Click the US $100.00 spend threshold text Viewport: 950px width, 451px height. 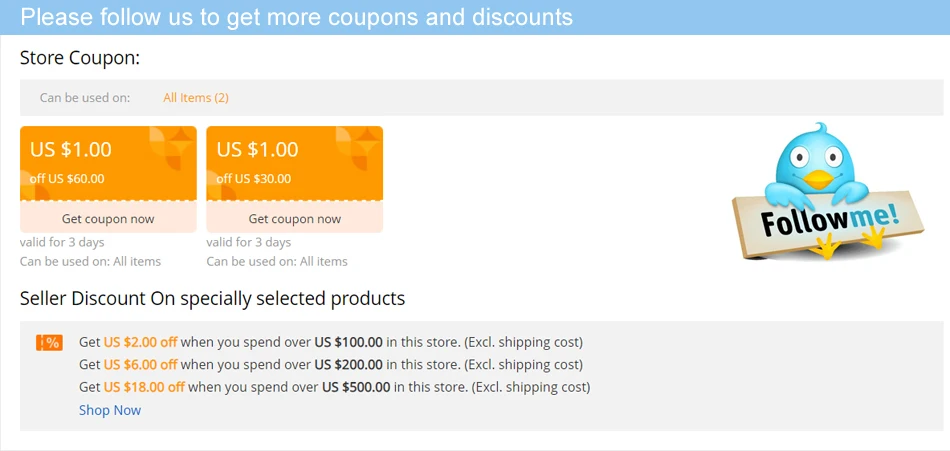pyautogui.click(x=348, y=342)
